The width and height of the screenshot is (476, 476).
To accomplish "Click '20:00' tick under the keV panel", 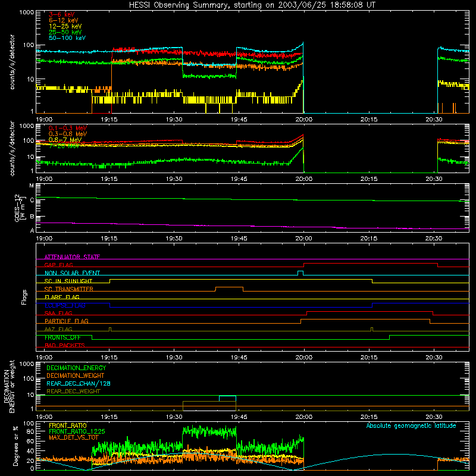I will (304, 120).
